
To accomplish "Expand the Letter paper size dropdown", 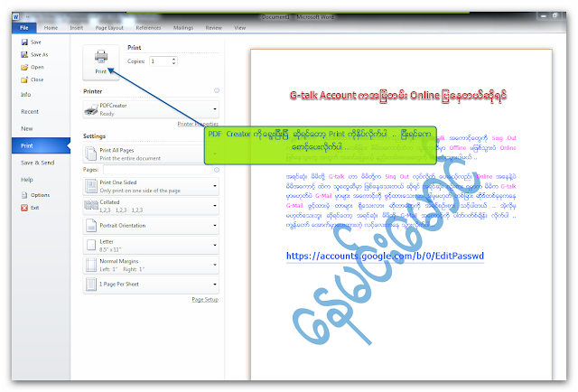I will (x=215, y=246).
